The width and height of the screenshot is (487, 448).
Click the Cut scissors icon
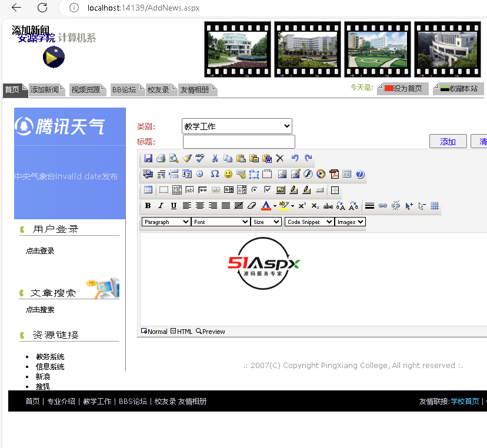pos(215,158)
